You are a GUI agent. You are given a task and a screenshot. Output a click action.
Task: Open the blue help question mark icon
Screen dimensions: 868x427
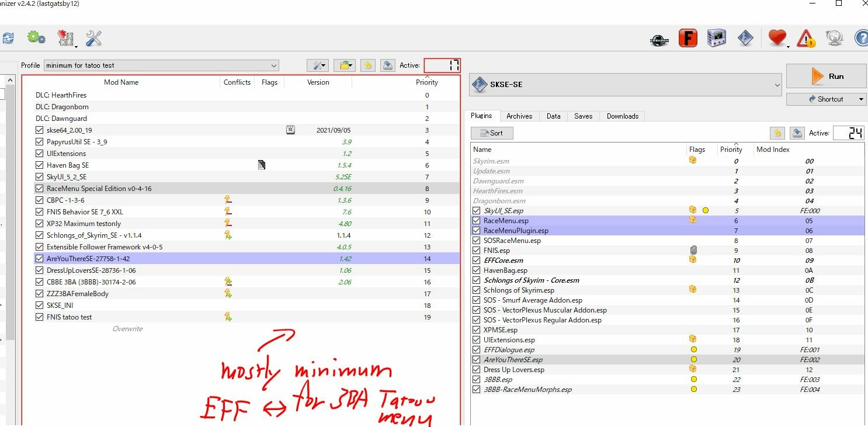click(x=862, y=39)
